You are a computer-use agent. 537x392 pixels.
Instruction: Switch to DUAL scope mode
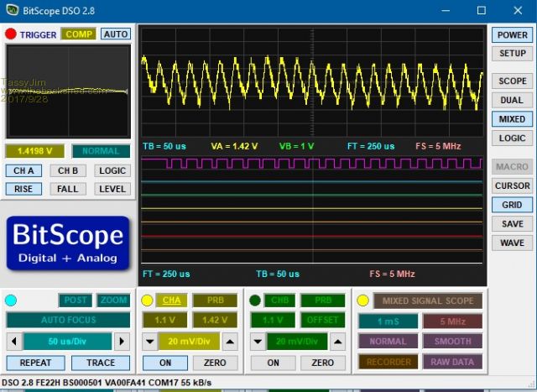(x=512, y=100)
